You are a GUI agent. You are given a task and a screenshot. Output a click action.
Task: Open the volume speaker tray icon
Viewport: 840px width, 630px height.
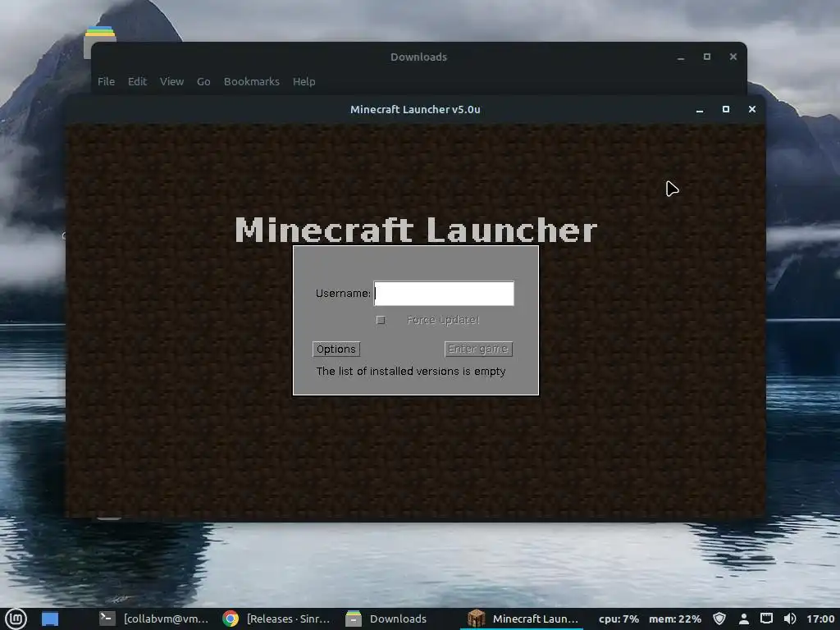(x=790, y=619)
